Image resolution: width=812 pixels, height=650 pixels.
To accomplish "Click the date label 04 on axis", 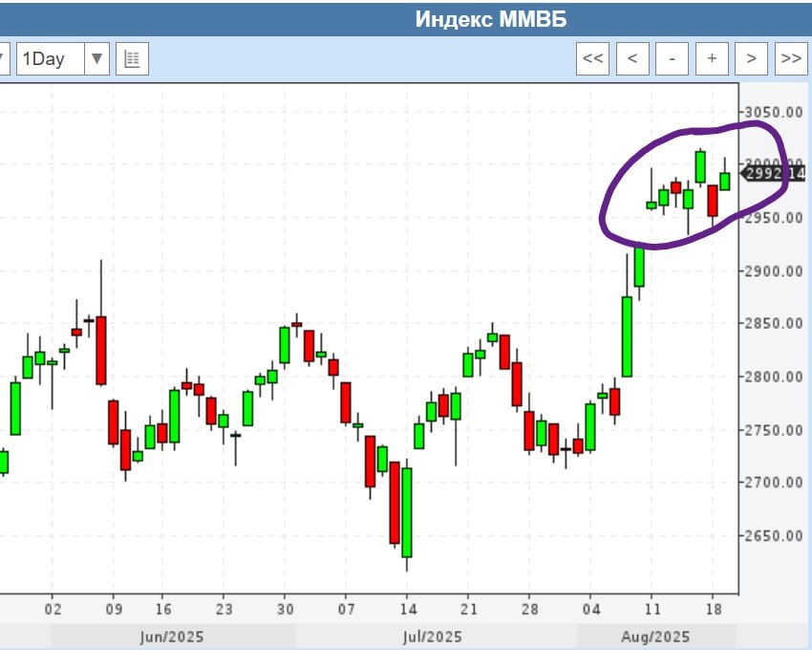I will (x=591, y=609).
